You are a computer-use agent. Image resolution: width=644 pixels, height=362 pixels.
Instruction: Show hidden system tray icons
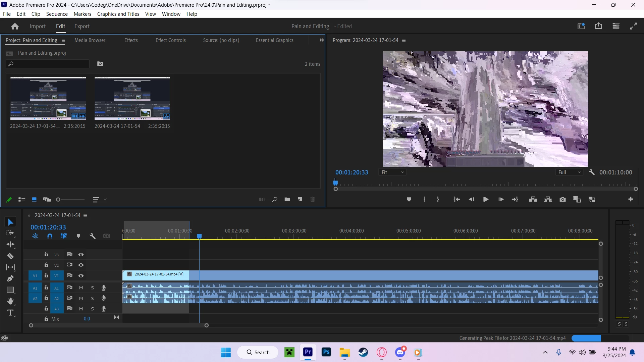click(x=545, y=352)
